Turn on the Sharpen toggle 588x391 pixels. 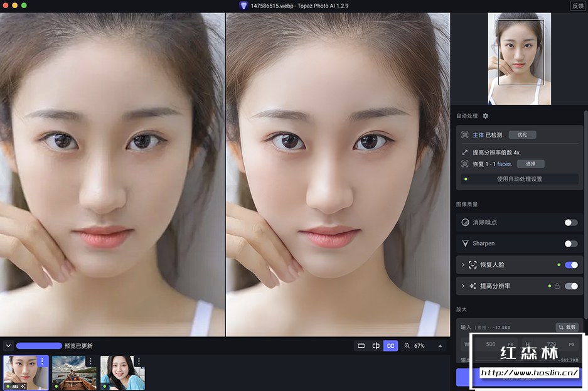point(570,244)
